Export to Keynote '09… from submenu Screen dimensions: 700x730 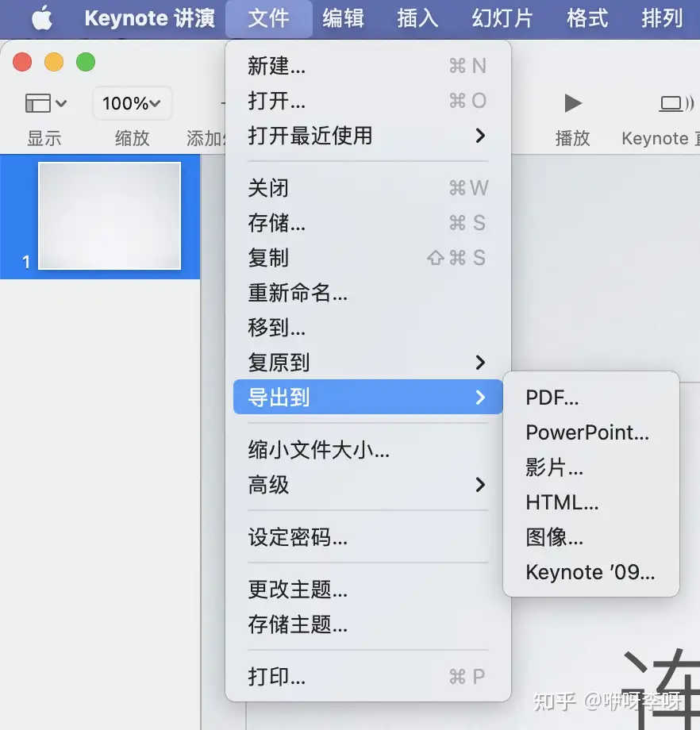[x=591, y=572]
